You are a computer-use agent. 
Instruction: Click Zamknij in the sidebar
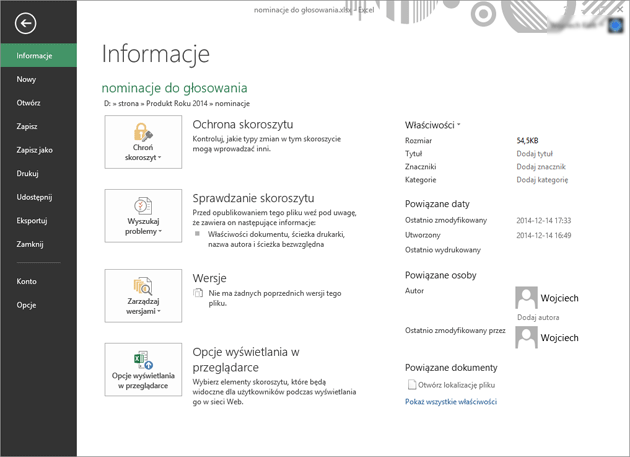pyautogui.click(x=39, y=244)
